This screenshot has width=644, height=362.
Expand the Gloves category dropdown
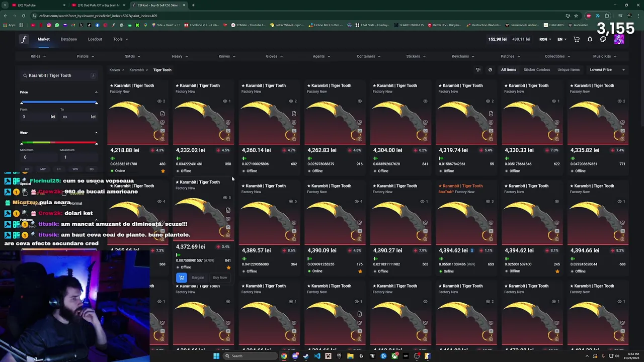(274, 56)
